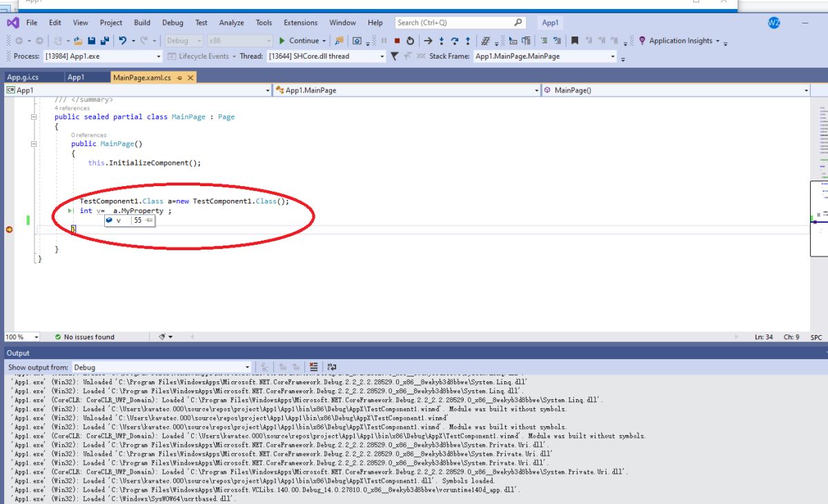Open the Stack Frame dropdown
Viewport: 828px width, 504px height.
(545, 57)
